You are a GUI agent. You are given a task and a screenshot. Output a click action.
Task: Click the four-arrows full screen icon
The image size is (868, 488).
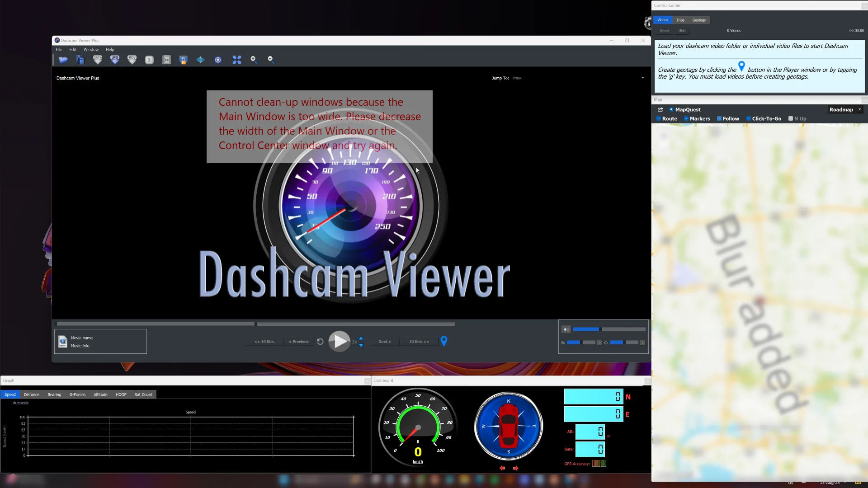tap(237, 60)
